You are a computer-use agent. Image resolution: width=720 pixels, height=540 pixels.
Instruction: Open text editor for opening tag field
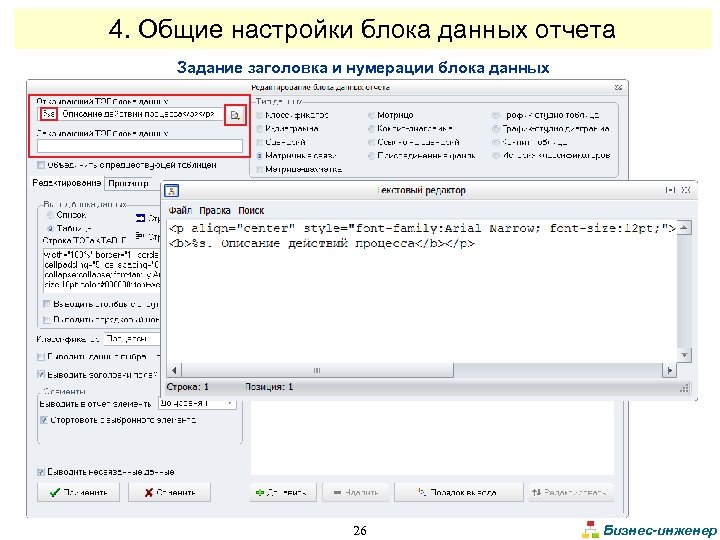click(235, 115)
